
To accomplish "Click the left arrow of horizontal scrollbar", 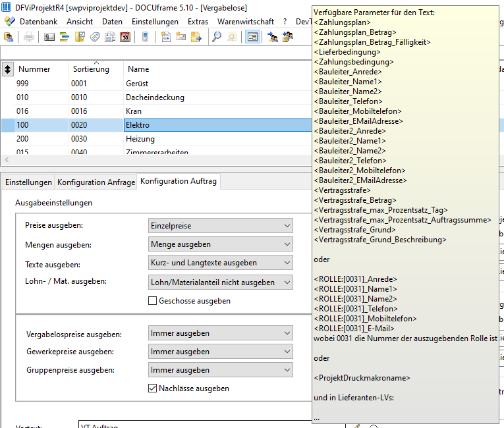I will (7, 159).
